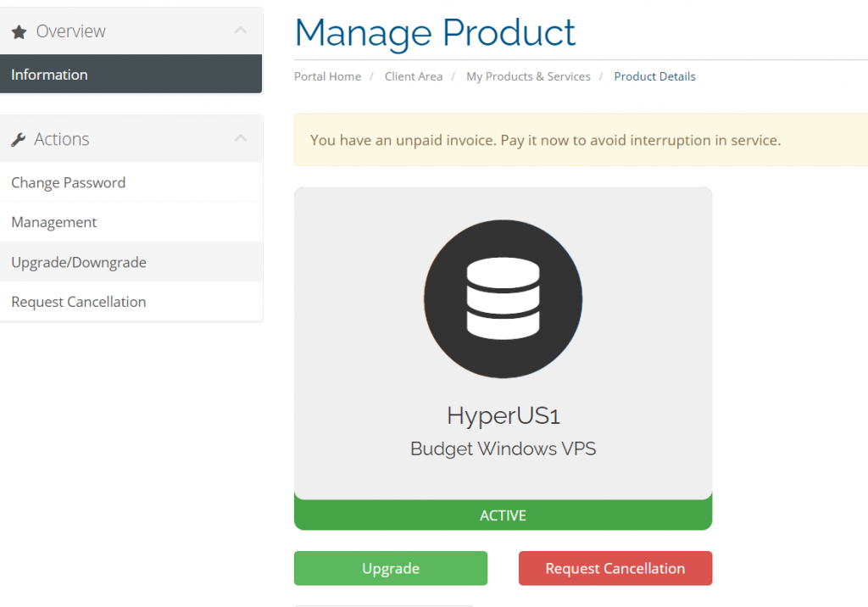Navigate to My Products & Services breadcrumb
868x607 pixels.
[x=528, y=76]
